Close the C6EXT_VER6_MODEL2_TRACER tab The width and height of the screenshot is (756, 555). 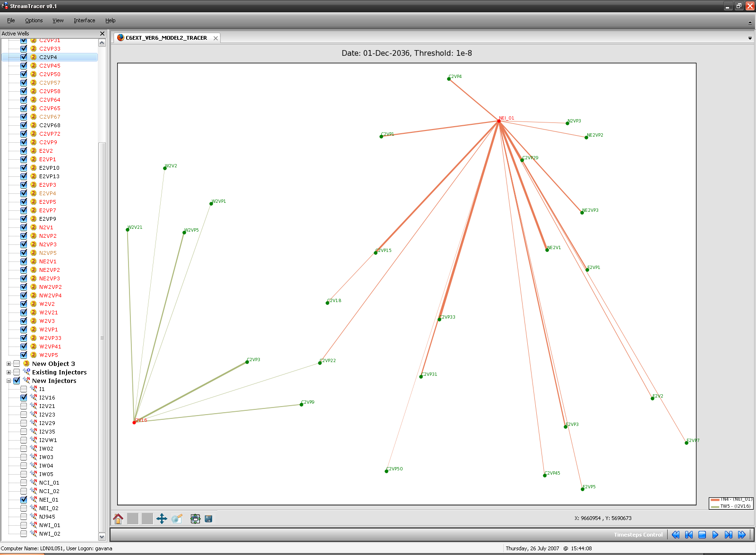pyautogui.click(x=215, y=38)
